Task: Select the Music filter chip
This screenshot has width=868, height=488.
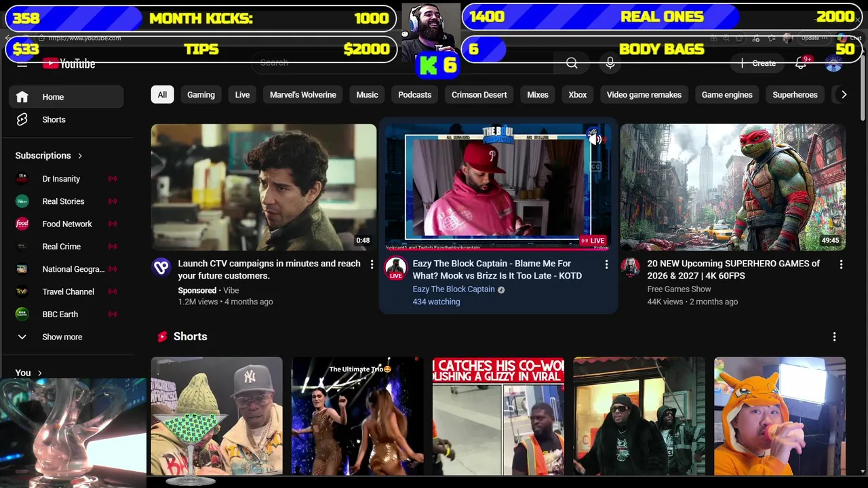Action: click(367, 95)
